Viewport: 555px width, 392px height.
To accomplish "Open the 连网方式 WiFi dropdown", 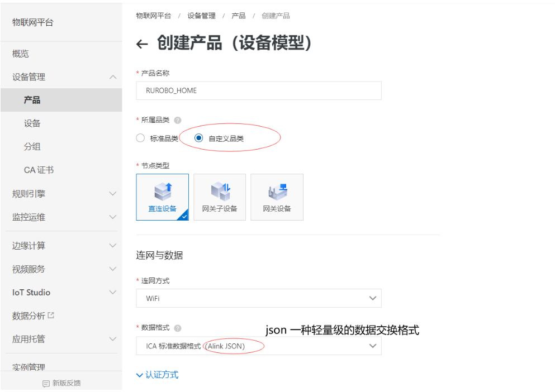I will click(x=259, y=298).
